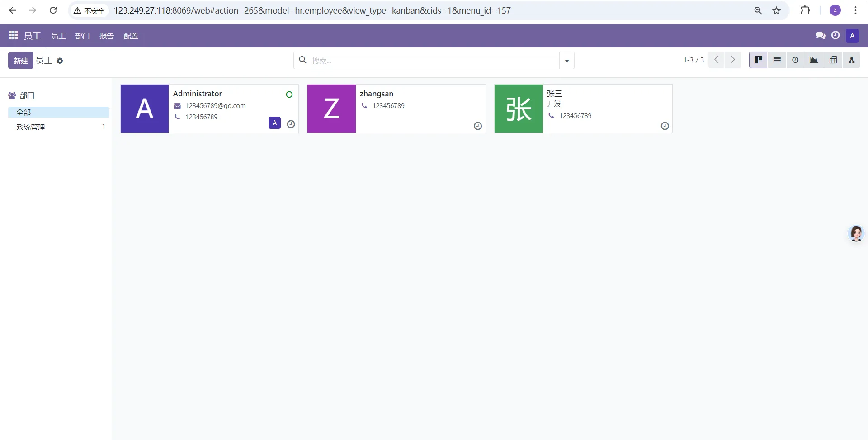This screenshot has height=440, width=868.
Task: Click the employee settings gear icon
Action: click(x=60, y=61)
